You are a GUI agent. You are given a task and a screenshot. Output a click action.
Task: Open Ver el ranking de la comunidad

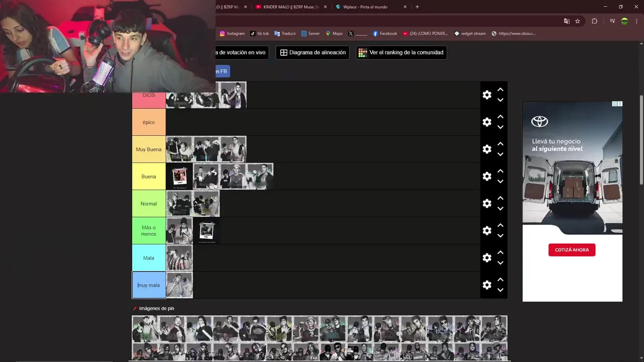401,52
